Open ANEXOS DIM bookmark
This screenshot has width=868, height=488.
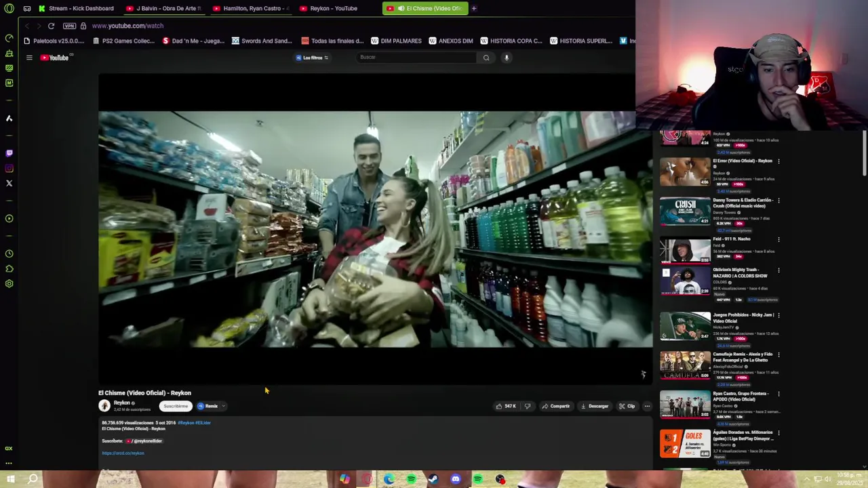[451, 41]
